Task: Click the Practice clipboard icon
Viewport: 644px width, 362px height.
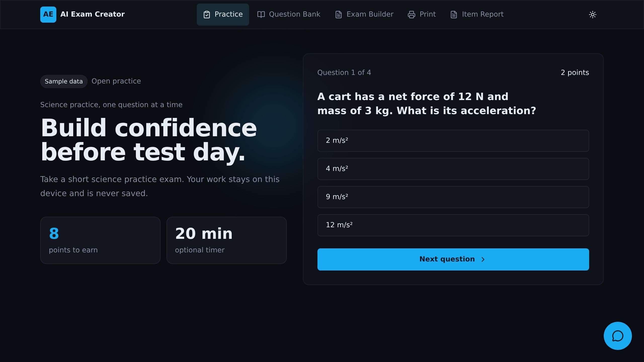Action: 207,15
